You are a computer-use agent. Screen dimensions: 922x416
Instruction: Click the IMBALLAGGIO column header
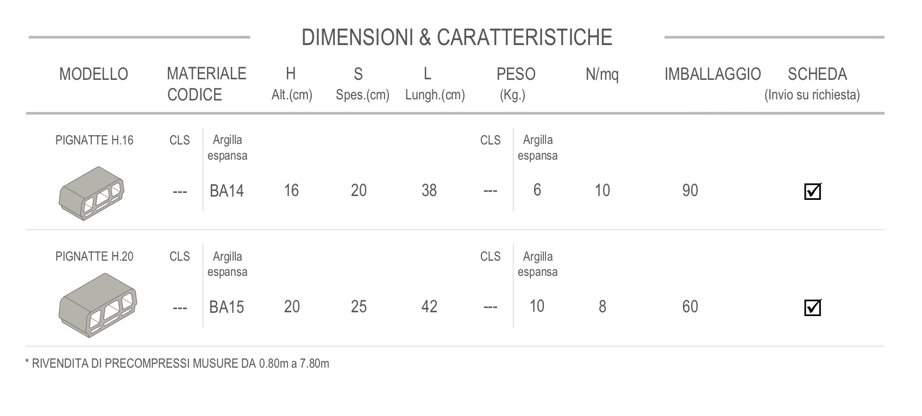712,74
